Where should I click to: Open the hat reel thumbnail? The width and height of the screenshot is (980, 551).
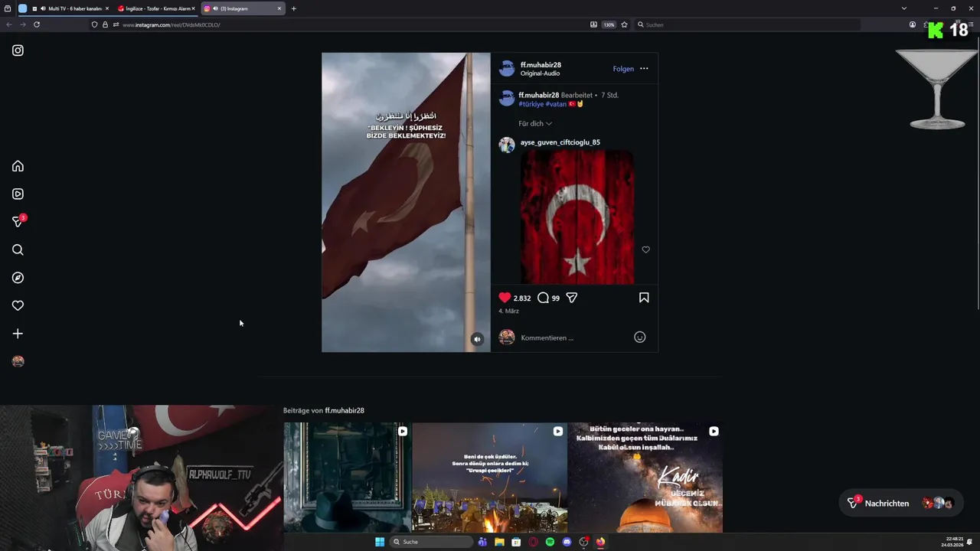tap(348, 478)
